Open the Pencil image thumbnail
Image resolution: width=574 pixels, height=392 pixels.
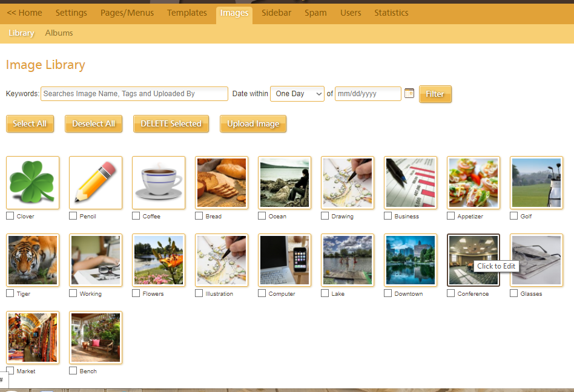click(96, 183)
